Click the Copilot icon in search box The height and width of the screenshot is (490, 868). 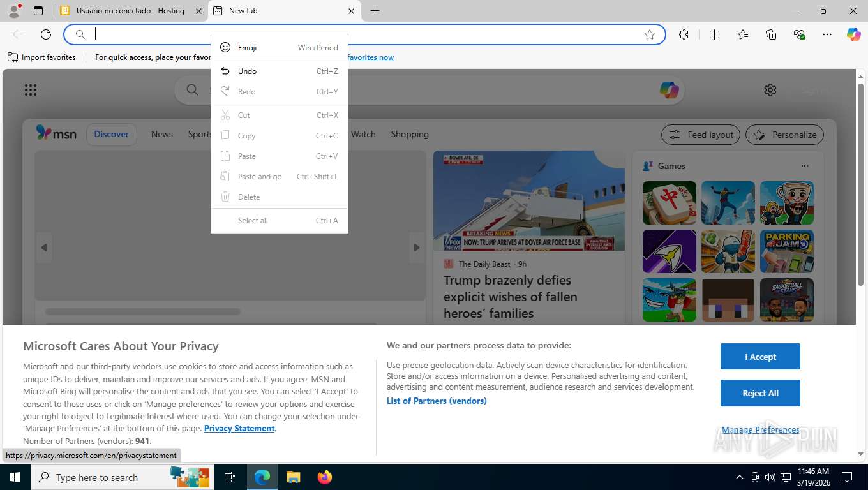669,90
